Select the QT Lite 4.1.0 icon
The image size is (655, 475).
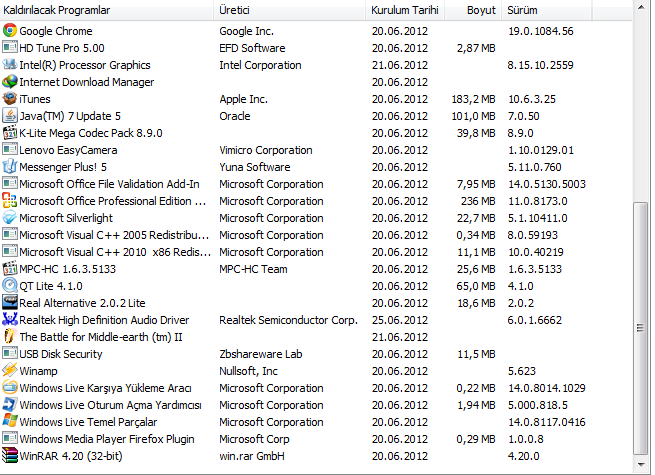pos(10,286)
